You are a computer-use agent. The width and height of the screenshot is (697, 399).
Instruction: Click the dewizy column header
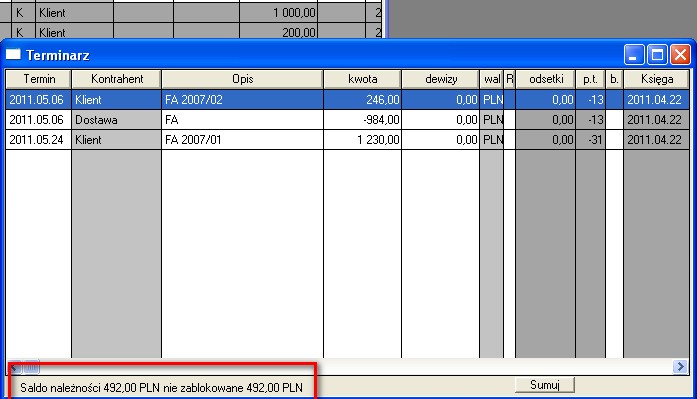[441, 79]
